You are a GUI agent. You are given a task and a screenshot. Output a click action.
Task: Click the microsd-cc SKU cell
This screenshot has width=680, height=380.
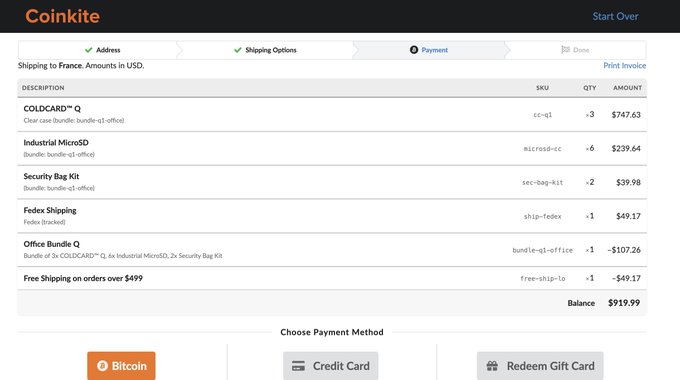click(543, 149)
